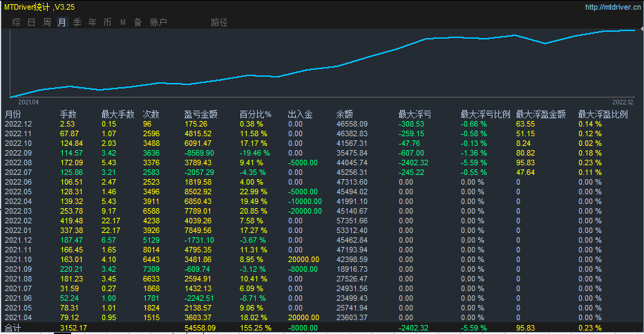
Task: Select the 月 monthly tab
Action: click(x=62, y=22)
